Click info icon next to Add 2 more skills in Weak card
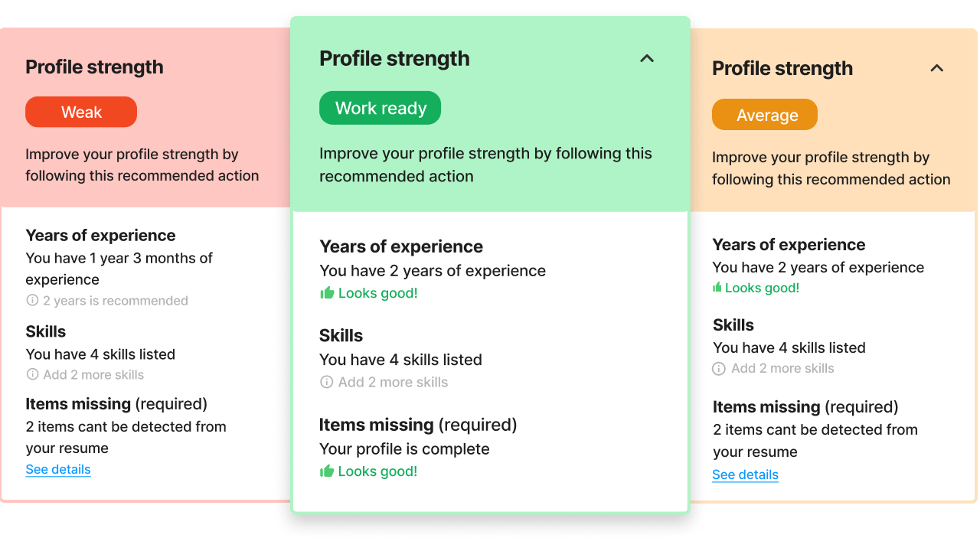The image size is (980, 551). [32, 374]
